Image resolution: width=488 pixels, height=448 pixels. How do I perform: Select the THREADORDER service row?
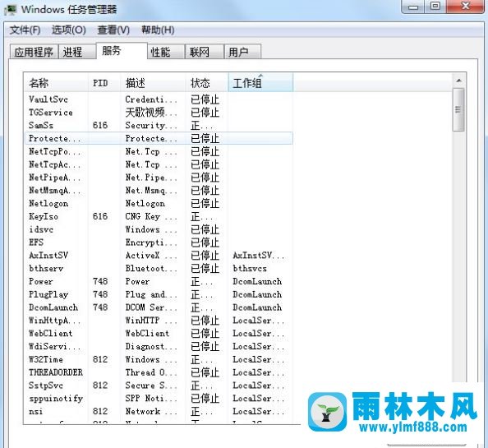tap(159, 372)
